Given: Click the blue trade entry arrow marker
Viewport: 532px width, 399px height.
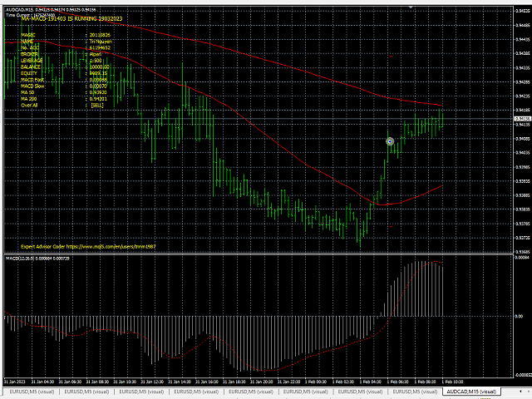Looking at the screenshot, I should 390,141.
